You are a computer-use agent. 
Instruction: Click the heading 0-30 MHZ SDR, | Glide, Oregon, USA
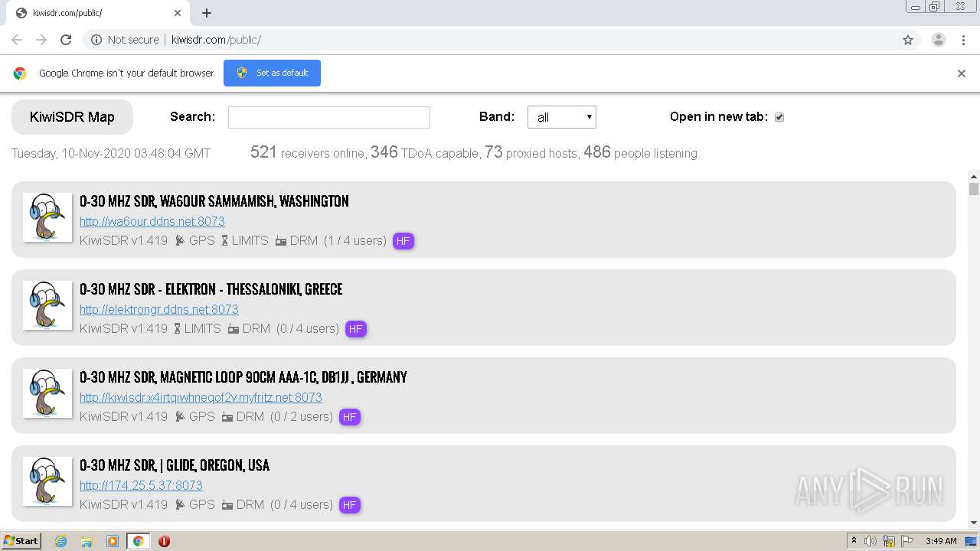pyautogui.click(x=175, y=465)
